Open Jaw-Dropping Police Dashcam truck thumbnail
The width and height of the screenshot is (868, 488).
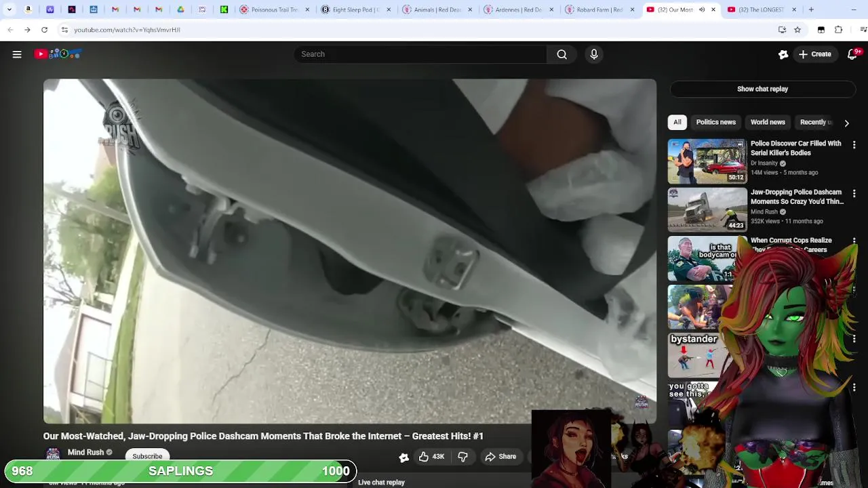[707, 210]
